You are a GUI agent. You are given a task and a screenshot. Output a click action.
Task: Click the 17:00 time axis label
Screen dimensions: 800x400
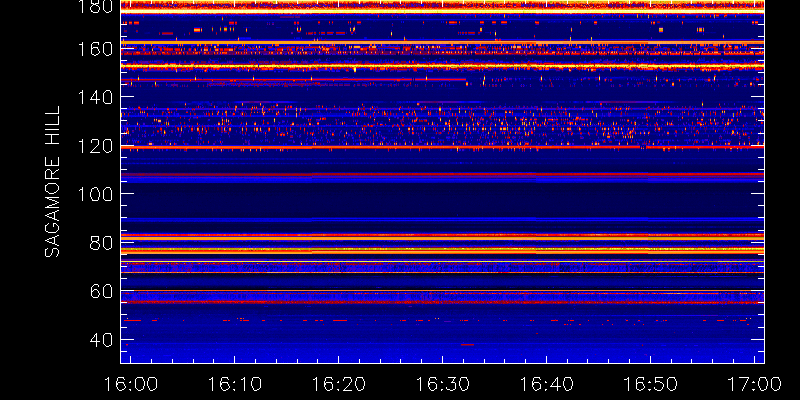click(x=755, y=384)
